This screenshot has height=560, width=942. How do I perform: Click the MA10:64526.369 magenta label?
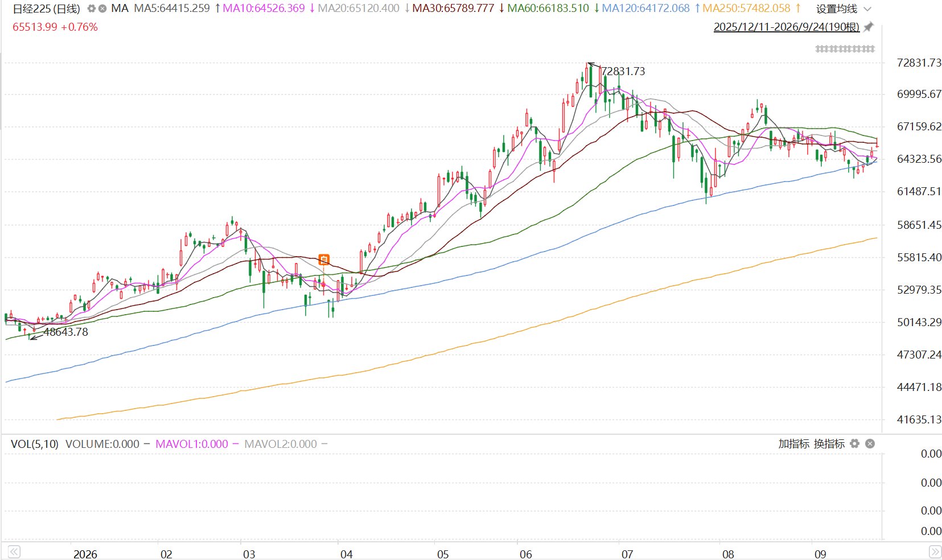[264, 9]
